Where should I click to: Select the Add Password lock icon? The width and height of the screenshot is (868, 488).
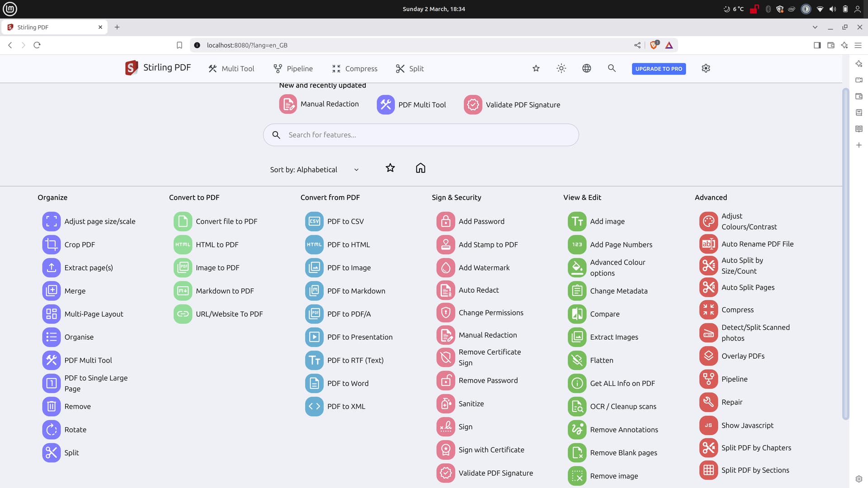446,221
